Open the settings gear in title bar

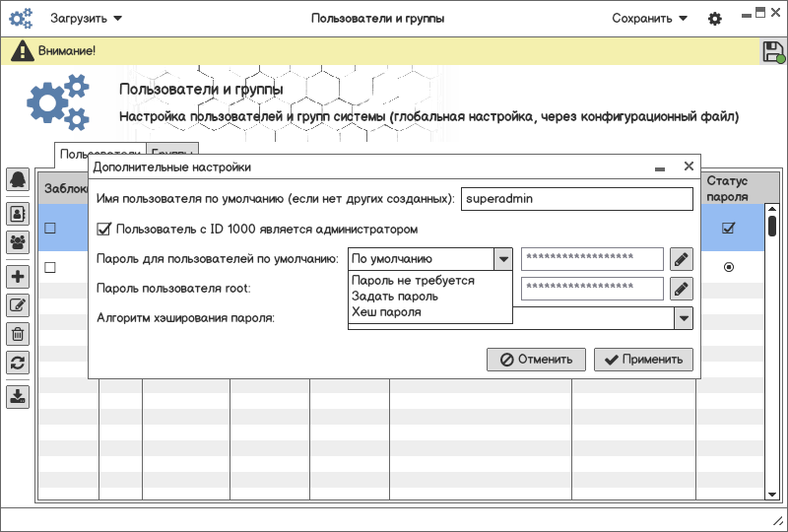pyautogui.click(x=715, y=19)
